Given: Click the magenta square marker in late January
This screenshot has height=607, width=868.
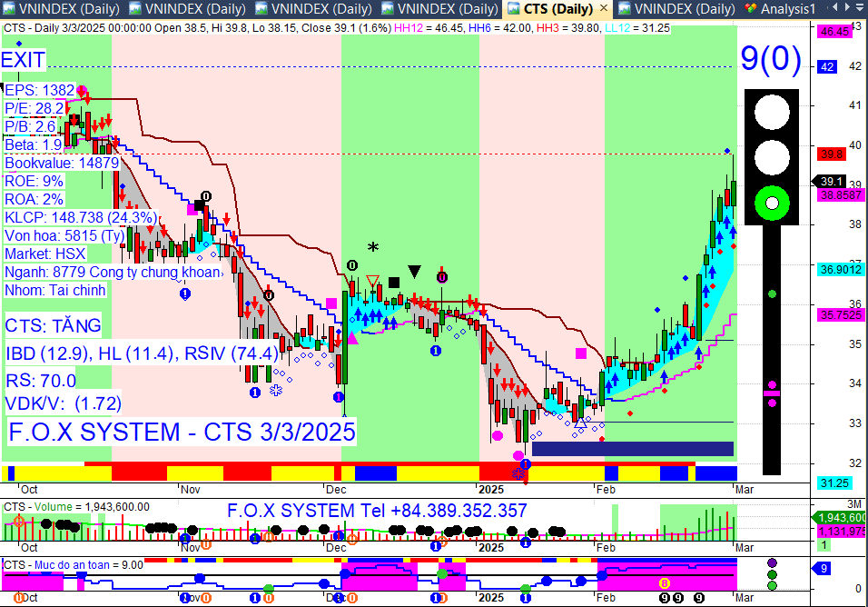Looking at the screenshot, I should click(581, 353).
